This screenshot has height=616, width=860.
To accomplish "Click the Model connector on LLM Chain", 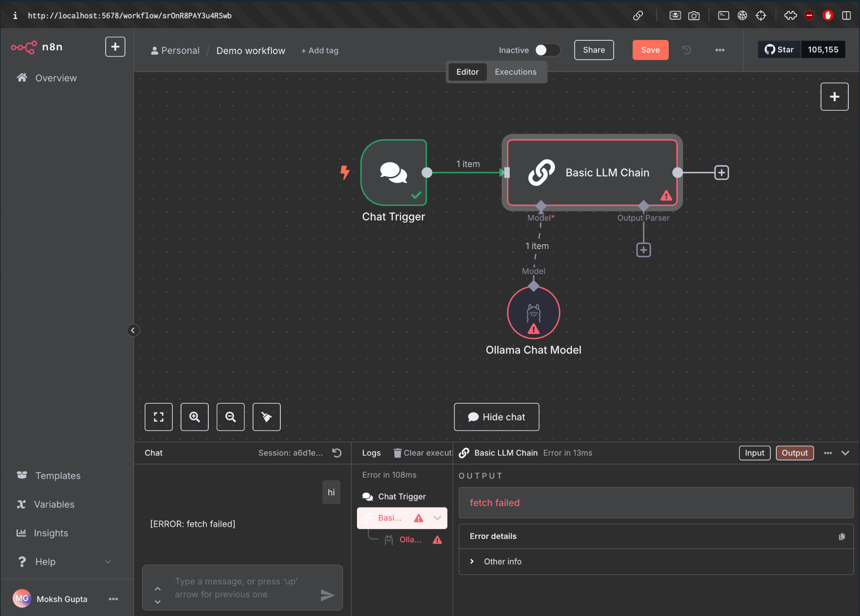I will tap(541, 206).
